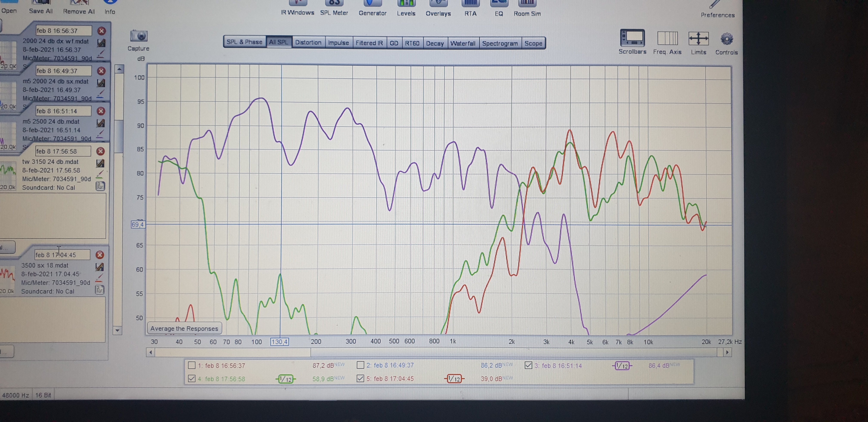The height and width of the screenshot is (422, 868).
Task: Switch to the Spectrogram tab
Action: pos(500,43)
